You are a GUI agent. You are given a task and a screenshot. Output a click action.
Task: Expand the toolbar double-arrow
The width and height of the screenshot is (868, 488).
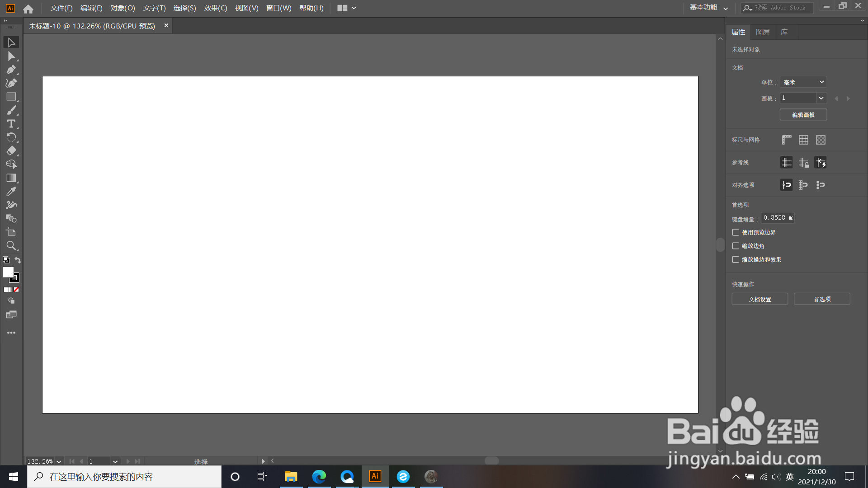(x=5, y=20)
